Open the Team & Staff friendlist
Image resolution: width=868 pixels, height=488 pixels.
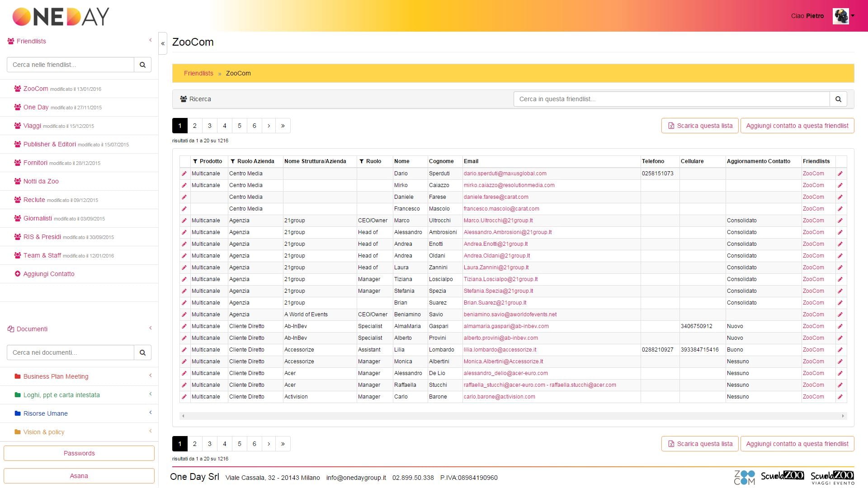coord(42,255)
